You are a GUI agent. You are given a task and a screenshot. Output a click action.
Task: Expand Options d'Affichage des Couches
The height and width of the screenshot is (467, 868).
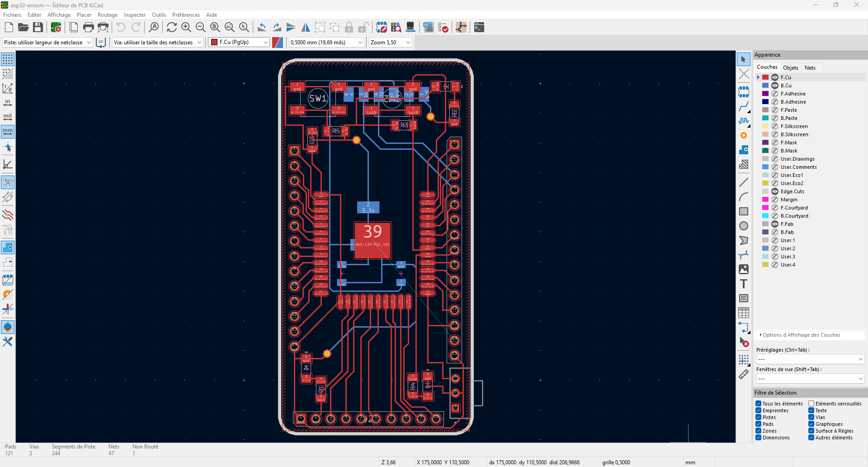coord(800,335)
